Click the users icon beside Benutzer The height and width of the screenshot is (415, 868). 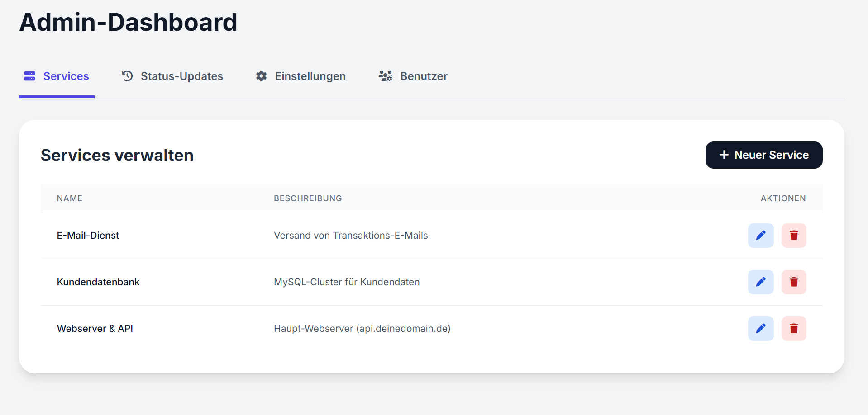click(x=385, y=76)
